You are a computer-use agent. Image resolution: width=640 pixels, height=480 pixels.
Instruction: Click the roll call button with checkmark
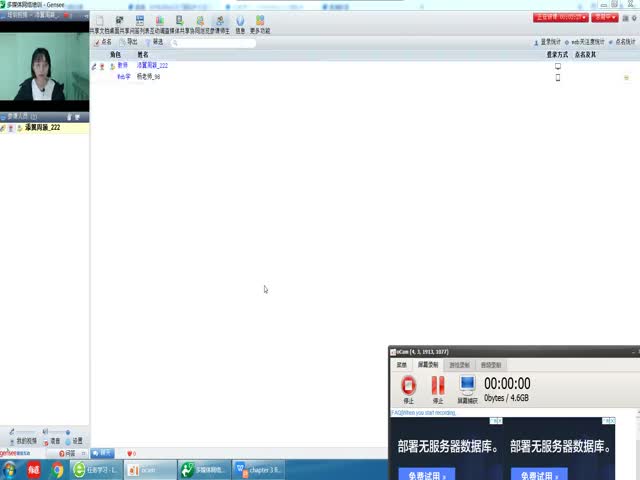[103, 42]
